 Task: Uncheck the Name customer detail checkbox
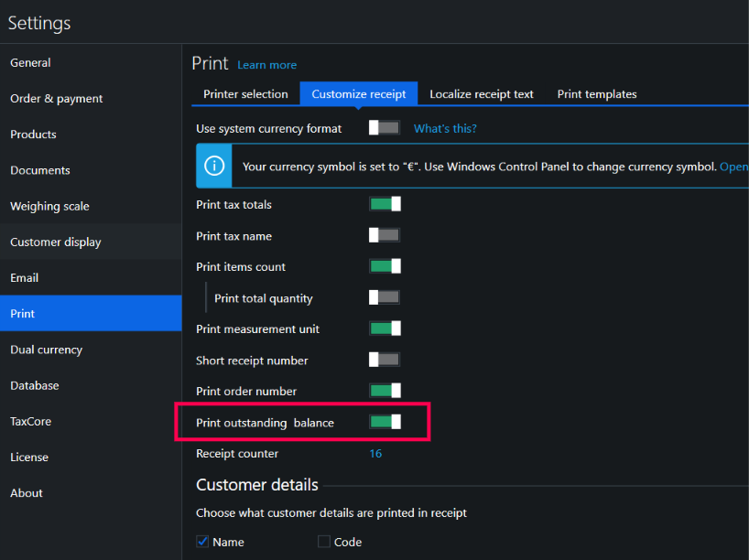(x=202, y=542)
